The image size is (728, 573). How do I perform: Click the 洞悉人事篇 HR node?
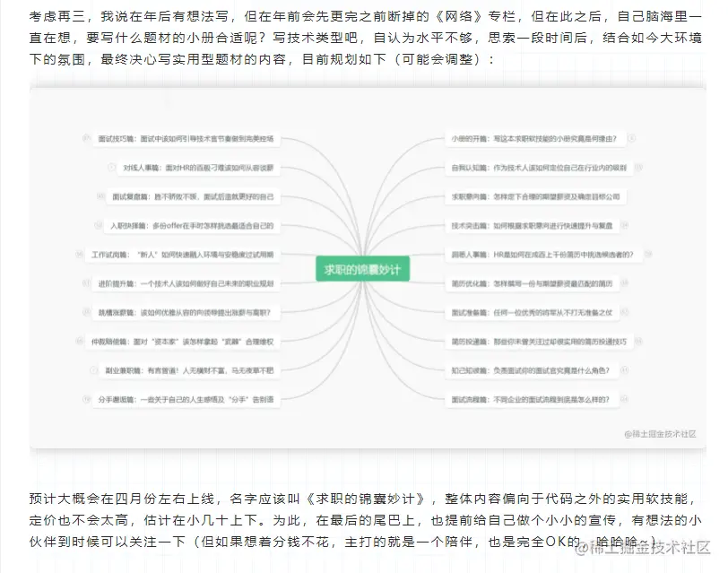542,255
